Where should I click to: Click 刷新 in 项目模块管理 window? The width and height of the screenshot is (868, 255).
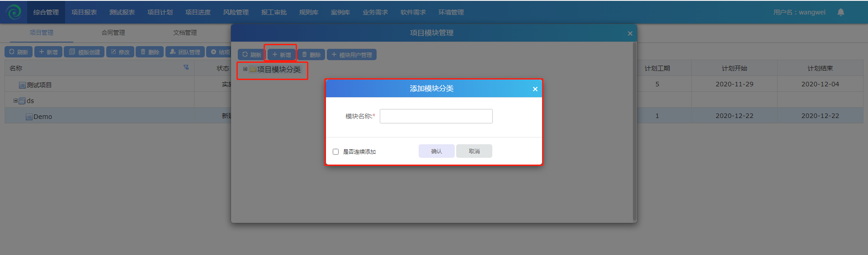[252, 55]
